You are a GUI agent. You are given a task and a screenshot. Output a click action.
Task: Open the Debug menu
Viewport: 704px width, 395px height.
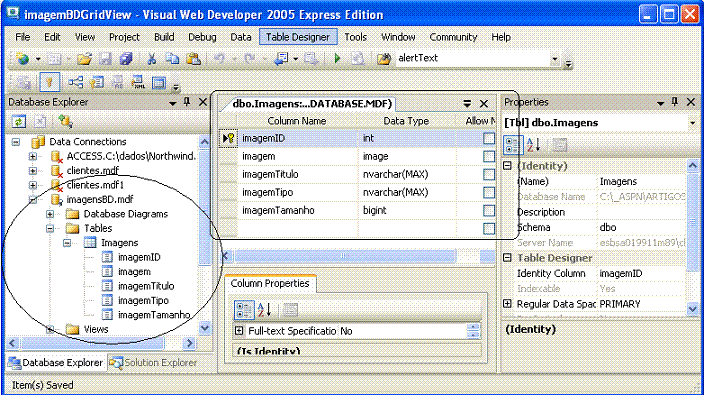click(x=202, y=37)
